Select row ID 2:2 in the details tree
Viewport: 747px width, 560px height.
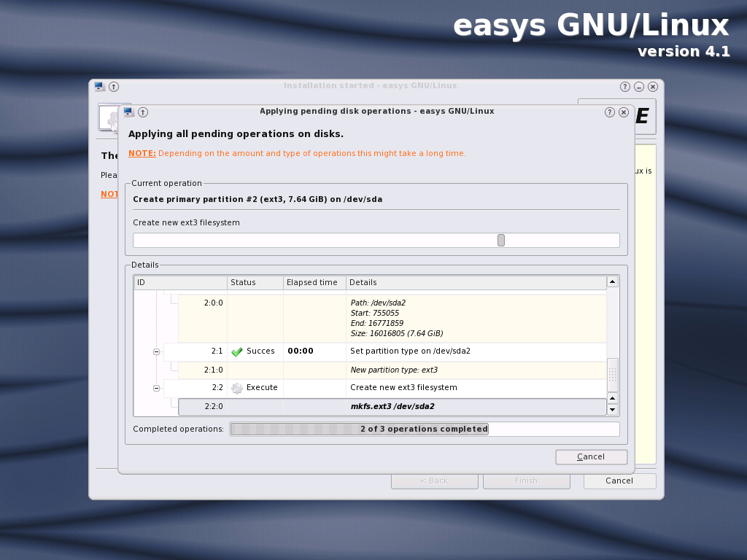[217, 388]
